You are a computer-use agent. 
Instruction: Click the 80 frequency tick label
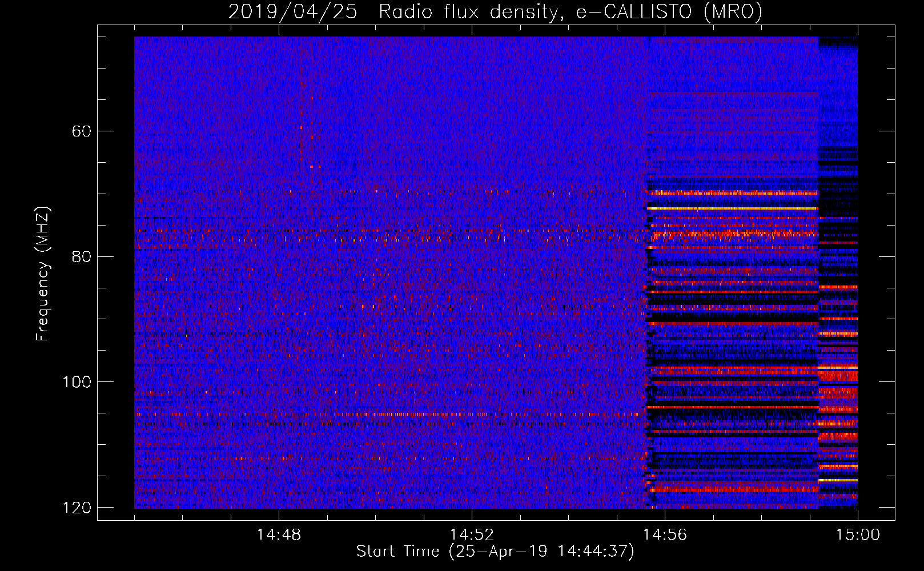81,256
